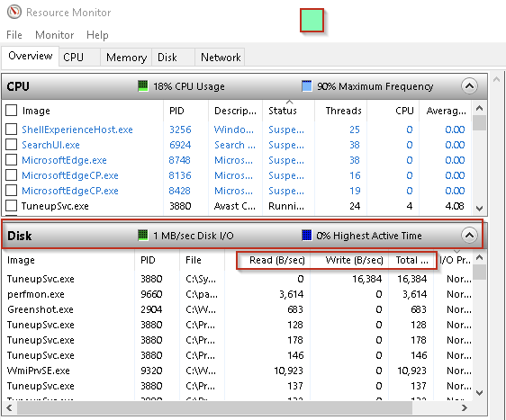The width and height of the screenshot is (506, 420).
Task: Collapse the Disk section with chevron button
Action: tap(469, 236)
